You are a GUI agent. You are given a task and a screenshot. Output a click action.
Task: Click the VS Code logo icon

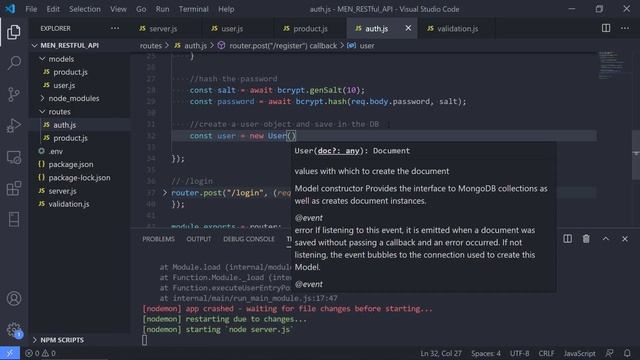[x=10, y=9]
